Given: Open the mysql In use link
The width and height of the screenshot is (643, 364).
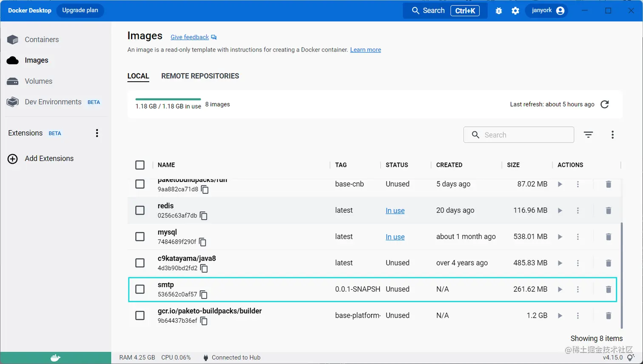Looking at the screenshot, I should point(395,237).
